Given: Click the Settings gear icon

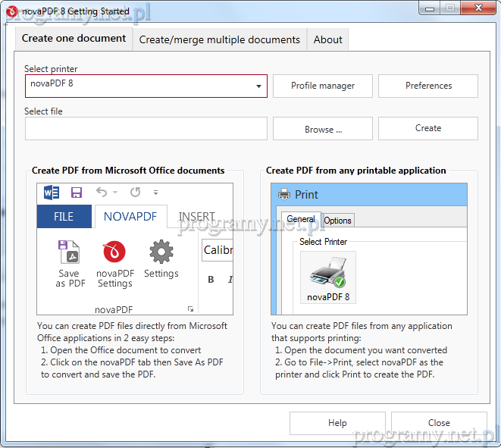Looking at the screenshot, I should [161, 252].
